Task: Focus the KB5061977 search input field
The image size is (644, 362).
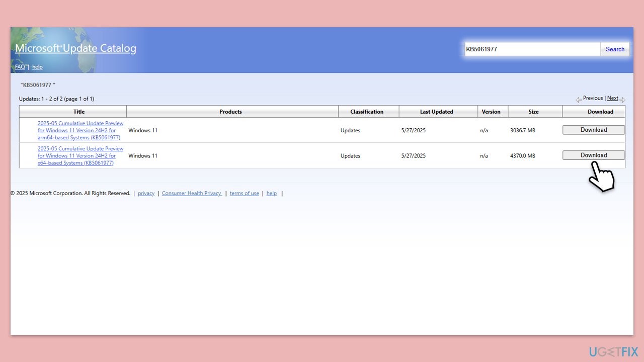Action: [532, 49]
